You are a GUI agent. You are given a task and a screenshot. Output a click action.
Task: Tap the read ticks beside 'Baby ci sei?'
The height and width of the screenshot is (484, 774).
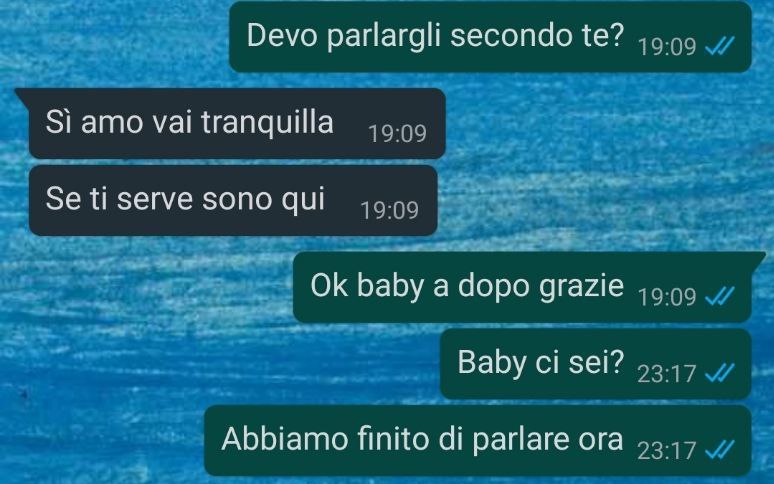pyautogui.click(x=720, y=373)
